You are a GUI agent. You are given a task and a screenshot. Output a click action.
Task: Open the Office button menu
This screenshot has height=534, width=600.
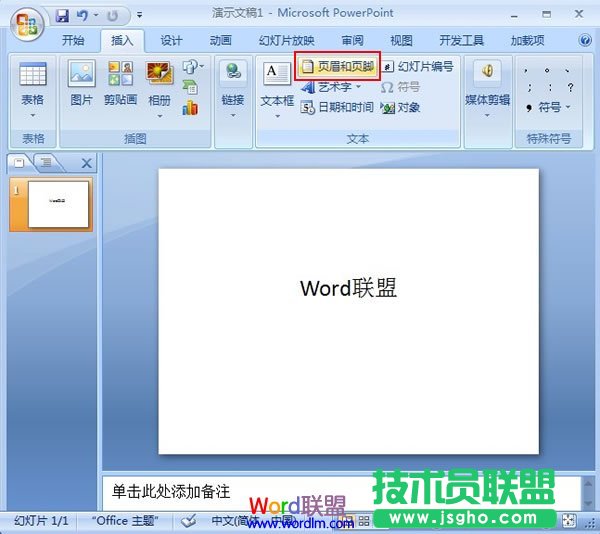[26, 25]
